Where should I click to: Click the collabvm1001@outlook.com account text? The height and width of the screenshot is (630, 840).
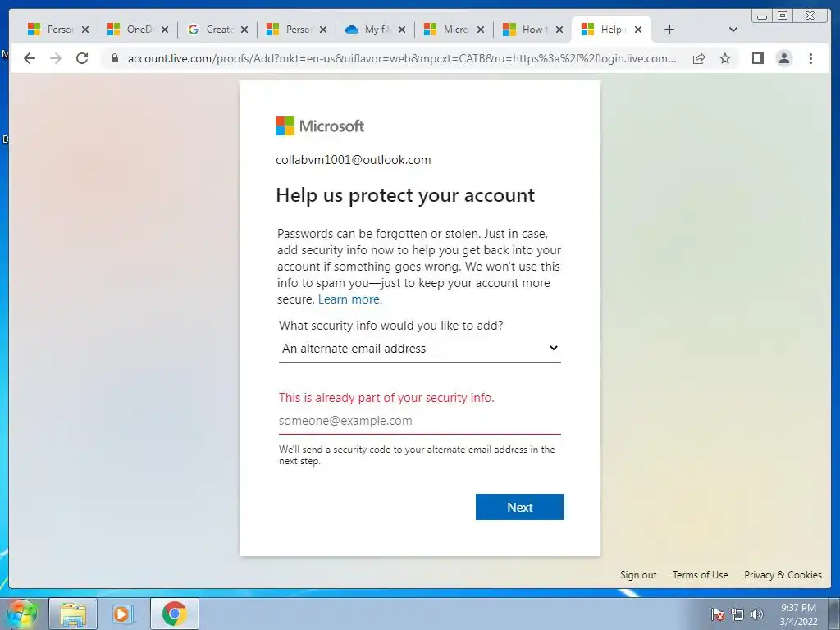click(x=353, y=160)
